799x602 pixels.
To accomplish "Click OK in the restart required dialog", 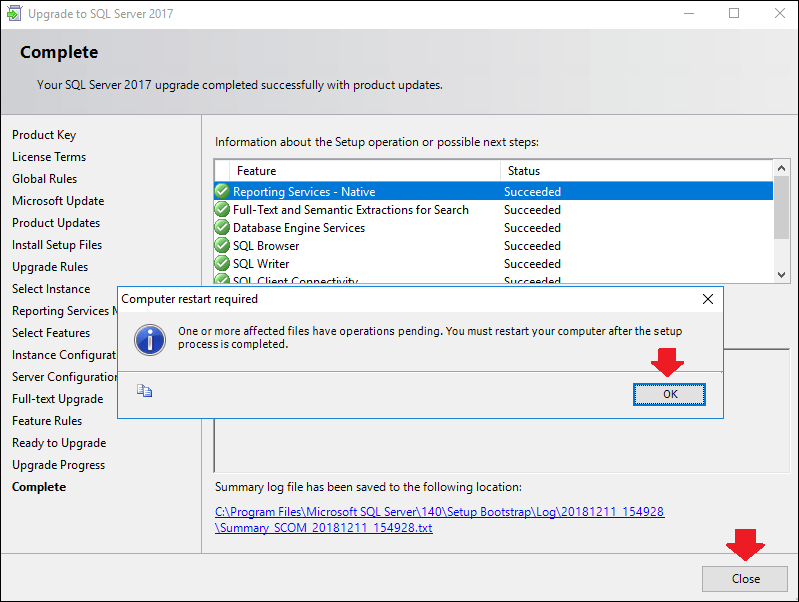I will click(669, 395).
